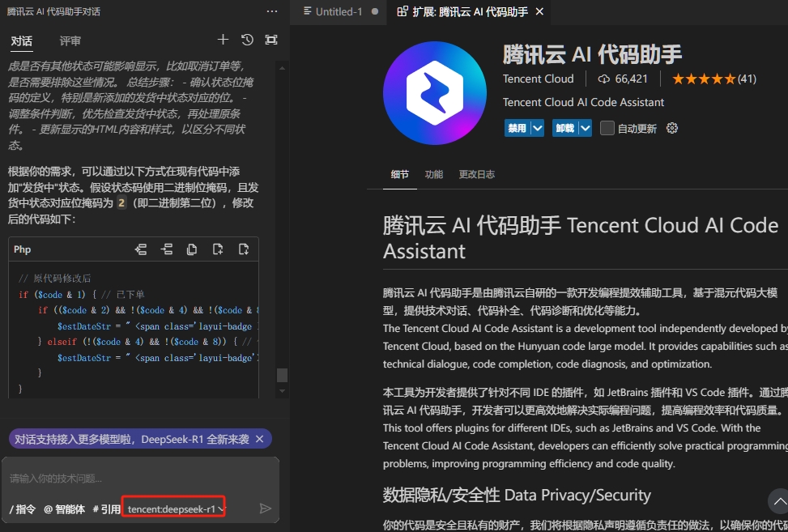Viewport: 788px width, 532px height.
Task: Click the 卸载 uninstall button
Action: (x=564, y=128)
